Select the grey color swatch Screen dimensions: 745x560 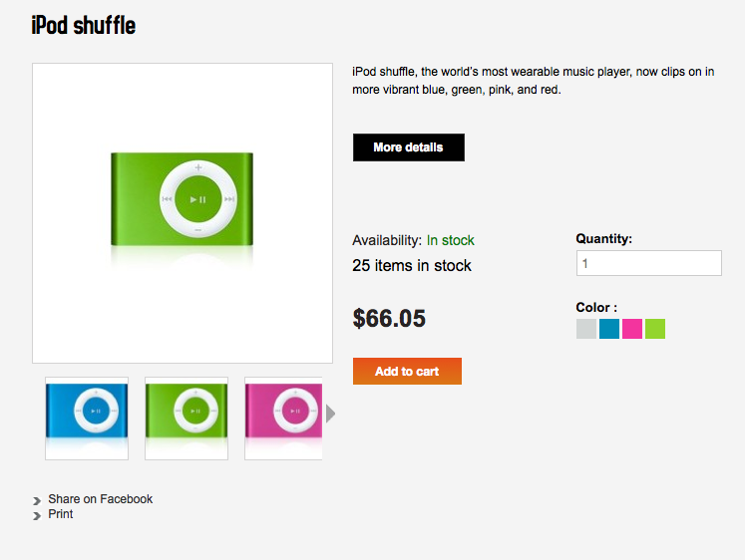click(x=586, y=329)
